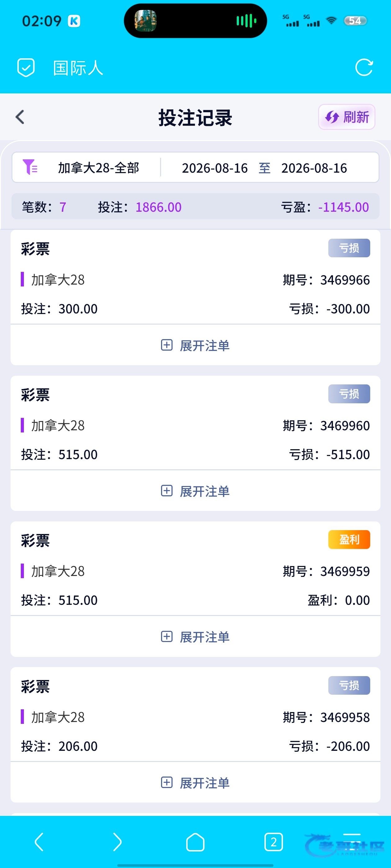391x868 pixels.
Task: Click the 亏损 badge on period 3469966
Action: [349, 248]
